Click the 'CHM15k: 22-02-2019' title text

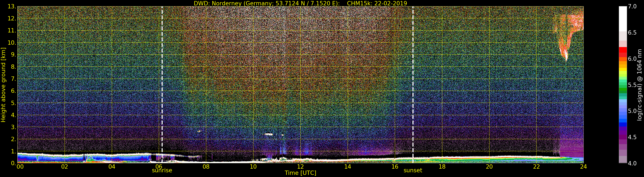[377, 3]
